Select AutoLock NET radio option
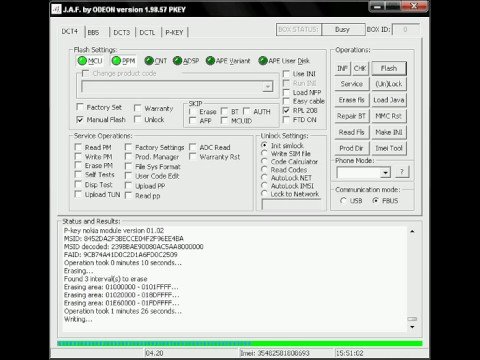The height and width of the screenshot is (360, 480). coord(264,178)
